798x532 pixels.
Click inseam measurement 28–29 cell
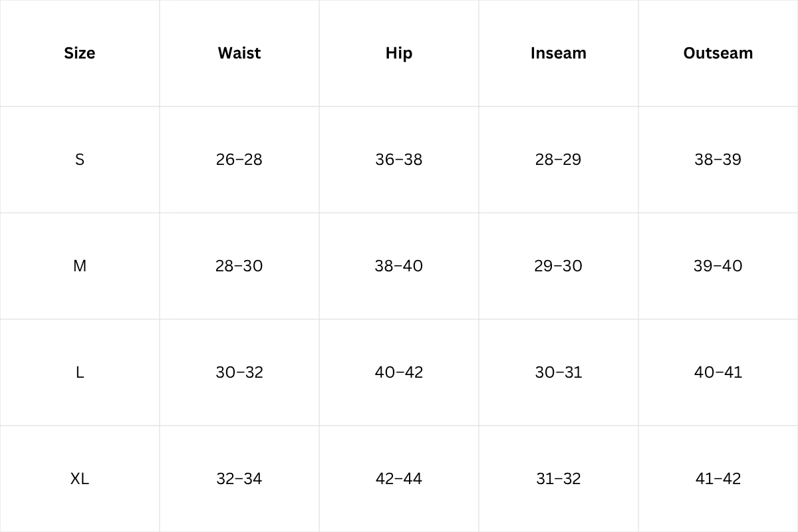point(559,160)
